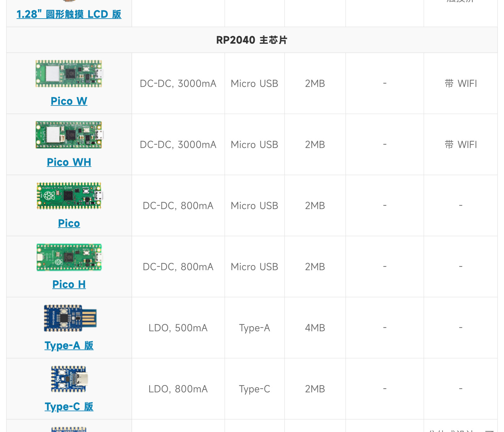The height and width of the screenshot is (432, 504).
Task: Click the blue Type-C board image
Action: [x=69, y=379]
